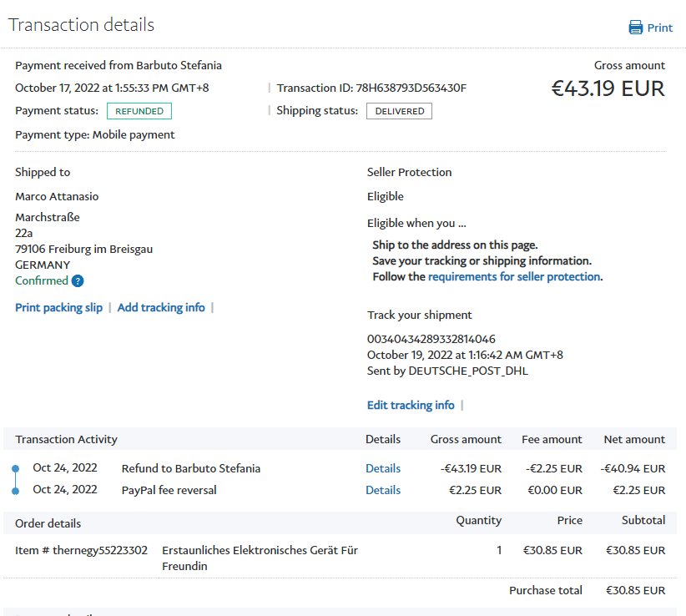Click the Item # thernegy55223302 text
The image size is (686, 616).
pos(82,550)
